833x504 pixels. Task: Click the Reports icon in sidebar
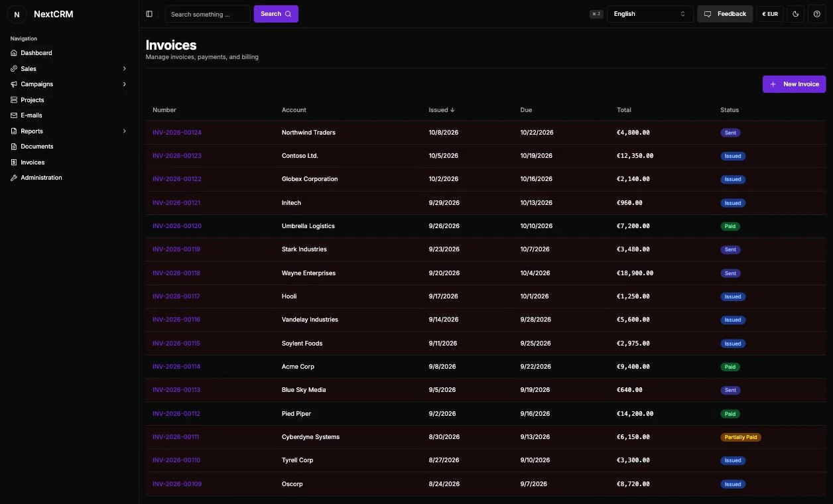pyautogui.click(x=14, y=131)
